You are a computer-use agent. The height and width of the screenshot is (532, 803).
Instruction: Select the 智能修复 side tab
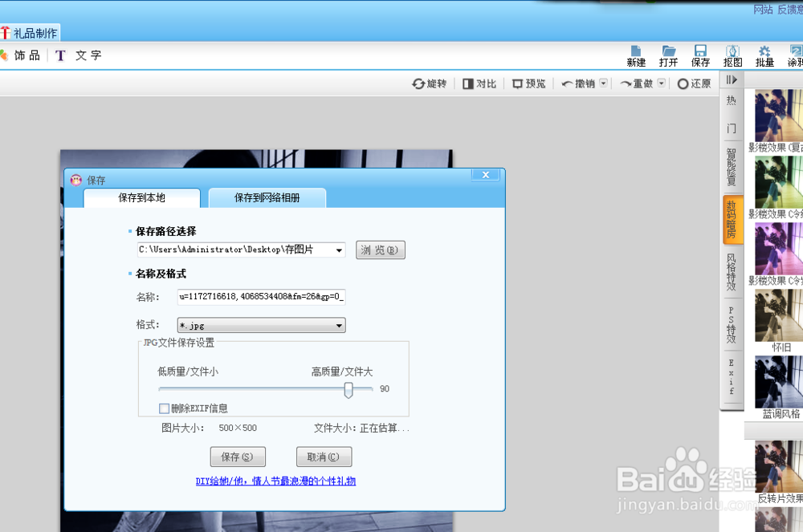coord(732,167)
